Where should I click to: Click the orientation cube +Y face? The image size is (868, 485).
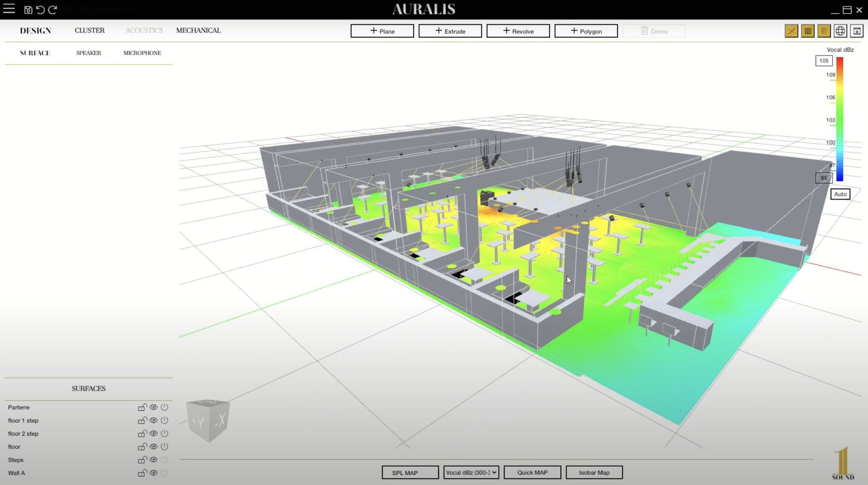pyautogui.click(x=198, y=422)
